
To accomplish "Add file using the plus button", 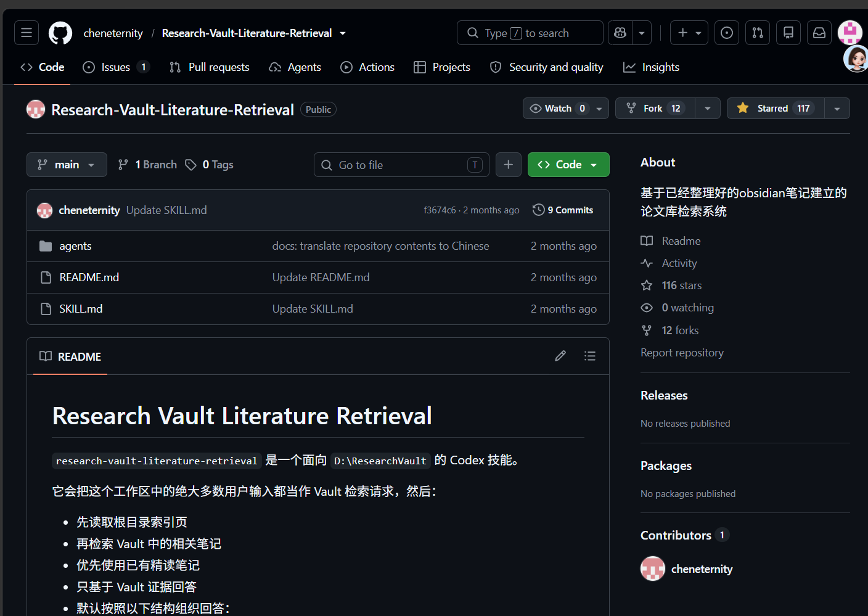I will point(509,165).
